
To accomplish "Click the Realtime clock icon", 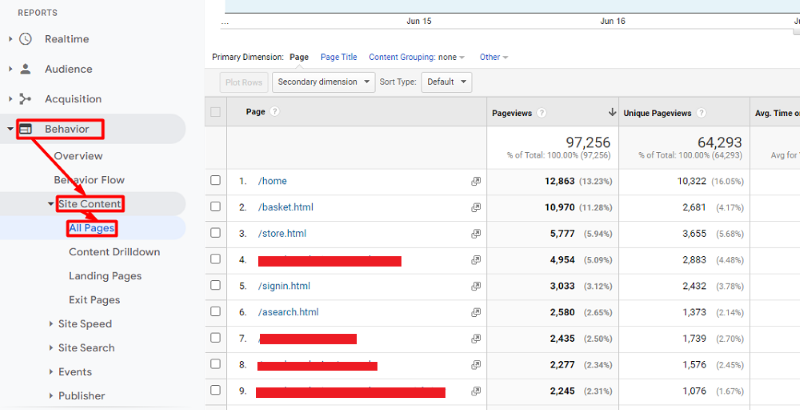I will pos(26,39).
